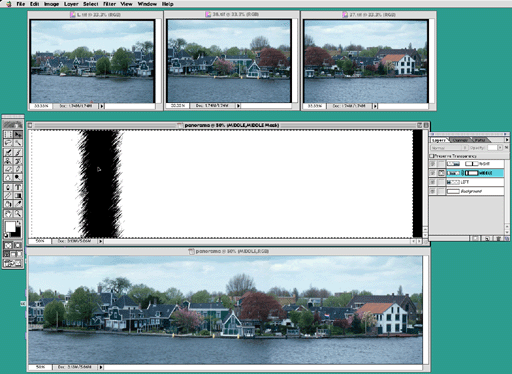This screenshot has width=512, height=374.
Task: Select the Move tool
Action: (18, 134)
